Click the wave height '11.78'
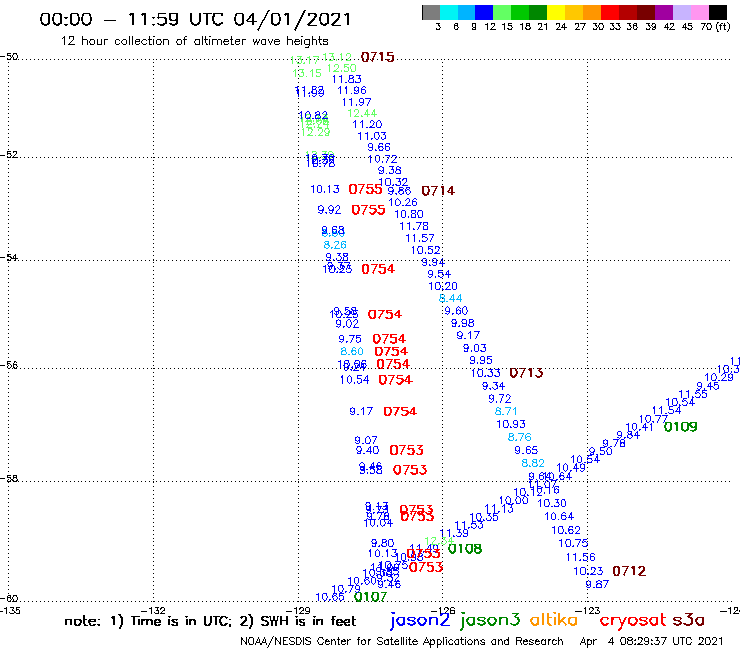 [x=414, y=227]
